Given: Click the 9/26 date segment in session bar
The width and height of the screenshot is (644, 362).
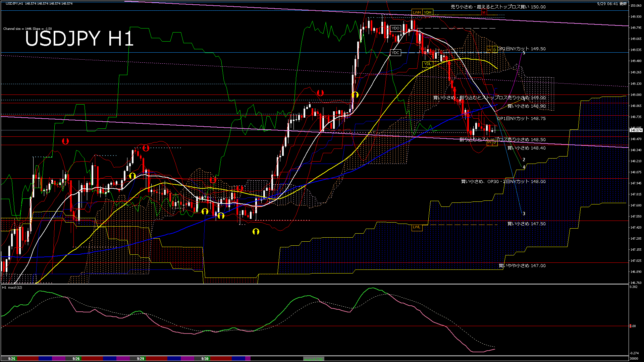Looking at the screenshot, I should (76, 359).
